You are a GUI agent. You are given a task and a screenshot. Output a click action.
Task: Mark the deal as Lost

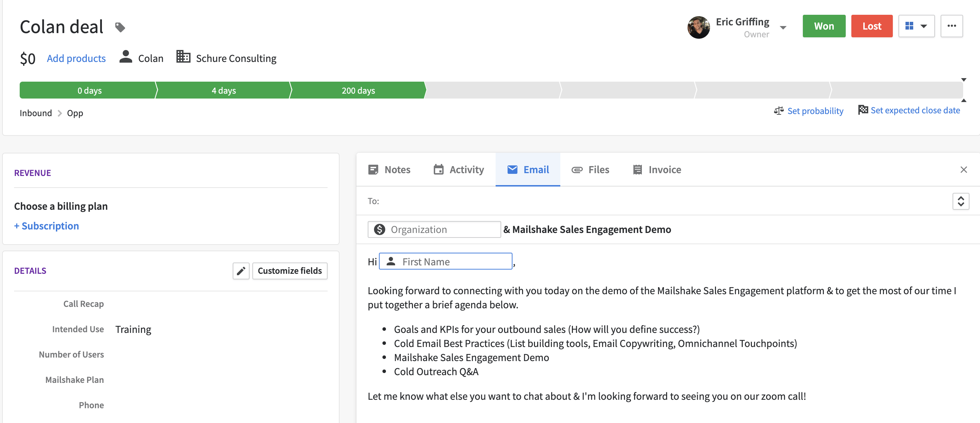point(871,26)
